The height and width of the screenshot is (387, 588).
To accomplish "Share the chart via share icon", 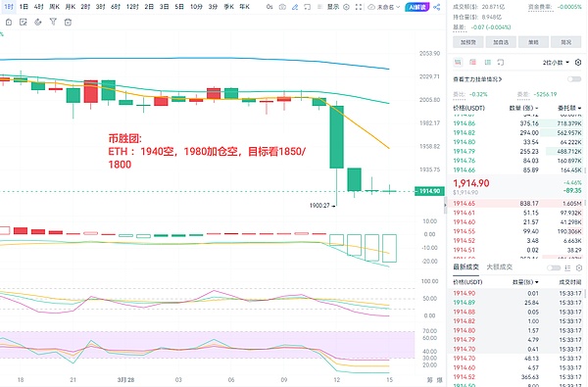I will coord(436,7).
